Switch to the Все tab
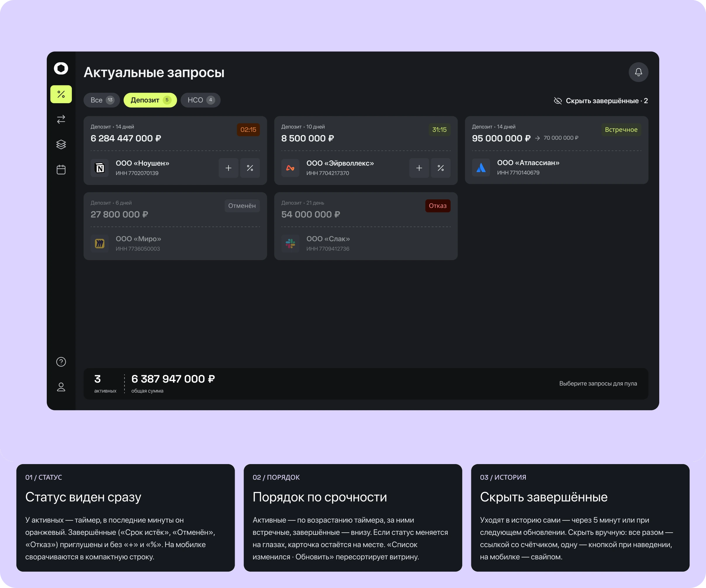 (x=101, y=100)
